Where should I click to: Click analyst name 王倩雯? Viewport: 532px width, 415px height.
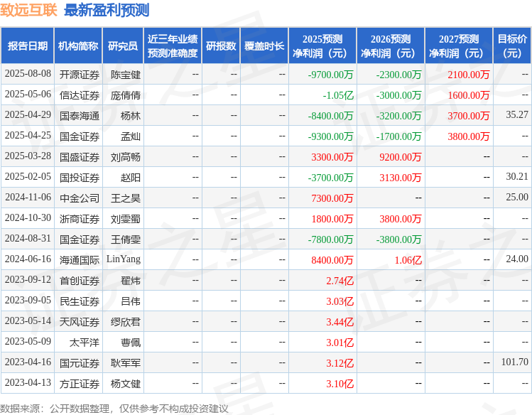click(126, 239)
